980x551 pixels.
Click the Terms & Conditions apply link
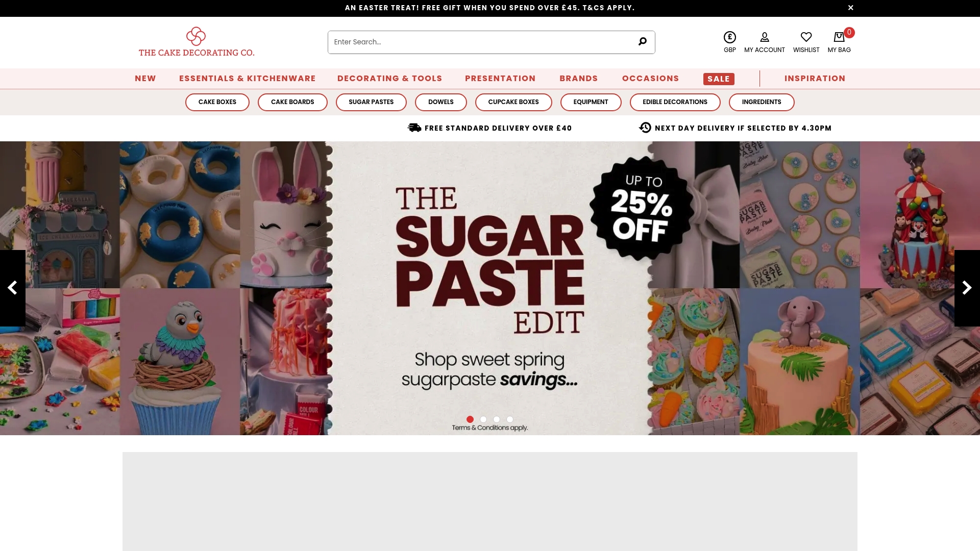[489, 428]
